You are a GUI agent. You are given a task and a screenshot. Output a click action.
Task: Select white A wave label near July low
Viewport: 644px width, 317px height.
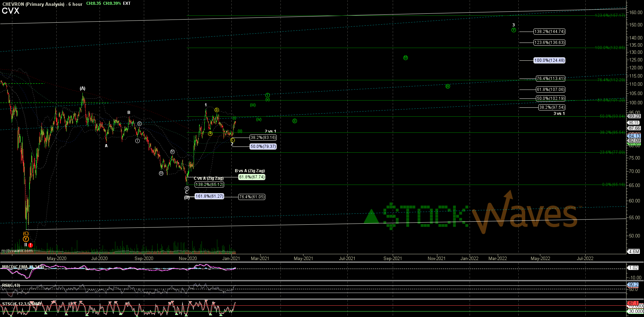click(x=106, y=146)
